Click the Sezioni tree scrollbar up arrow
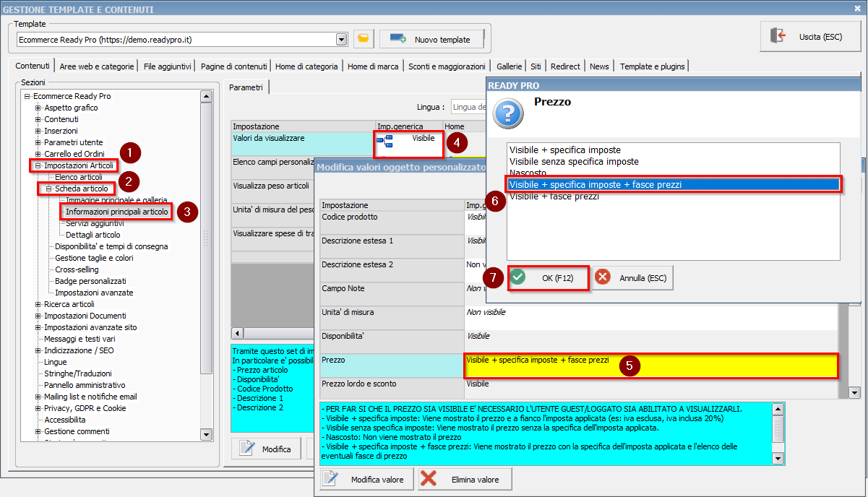Screen dimensions: 868x497 [206, 96]
